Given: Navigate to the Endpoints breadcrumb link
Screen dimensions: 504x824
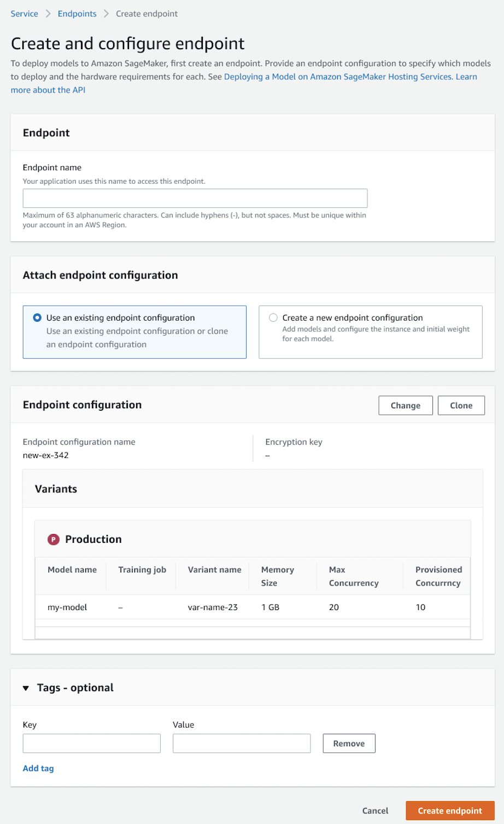Looking at the screenshot, I should [x=77, y=14].
